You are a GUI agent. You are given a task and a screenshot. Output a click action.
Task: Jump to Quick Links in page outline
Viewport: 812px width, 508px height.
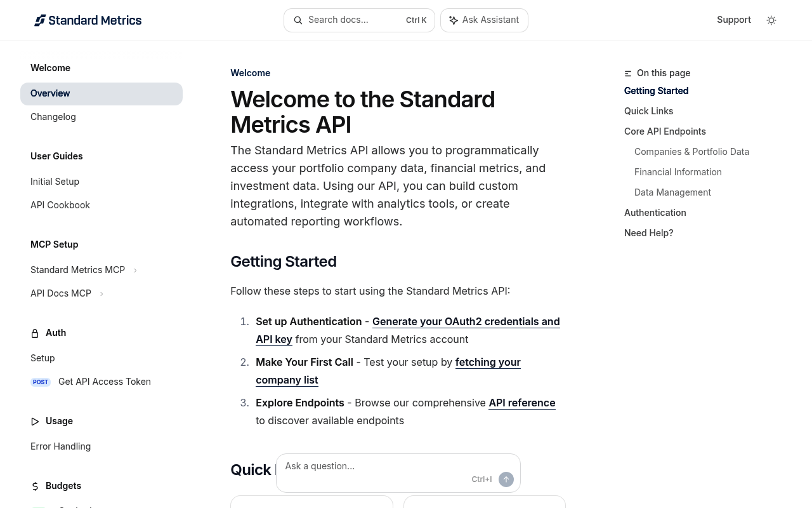649,111
